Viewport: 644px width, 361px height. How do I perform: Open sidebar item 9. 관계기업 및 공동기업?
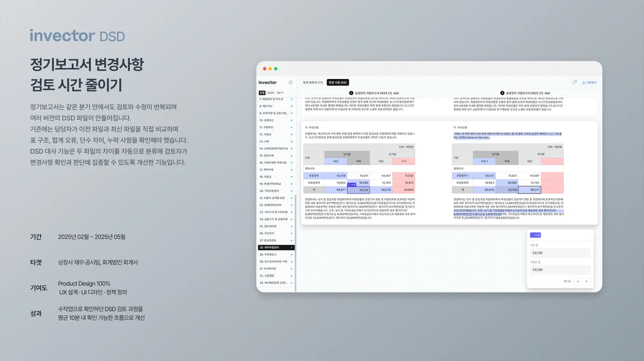click(276, 113)
